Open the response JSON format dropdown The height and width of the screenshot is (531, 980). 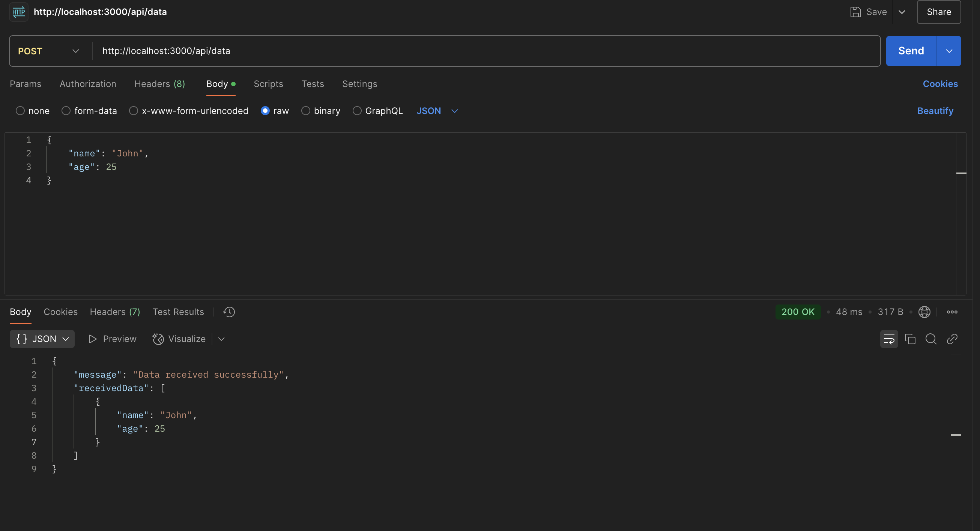[x=42, y=339]
